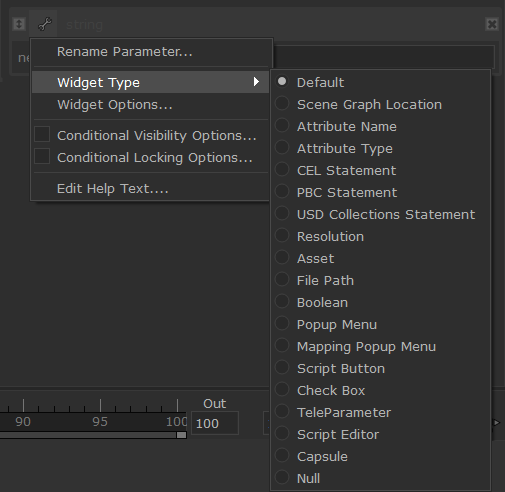Set widget type to Null

click(381, 478)
